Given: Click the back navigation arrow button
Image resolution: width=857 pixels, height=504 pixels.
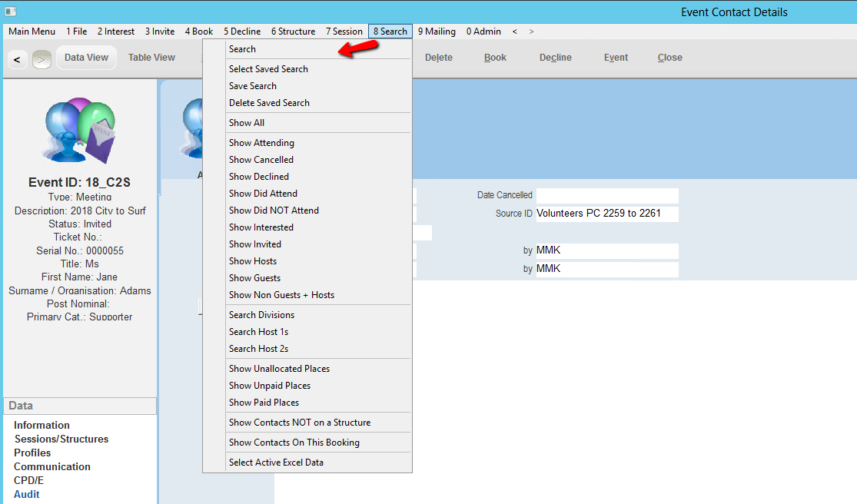Looking at the screenshot, I should pyautogui.click(x=17, y=59).
